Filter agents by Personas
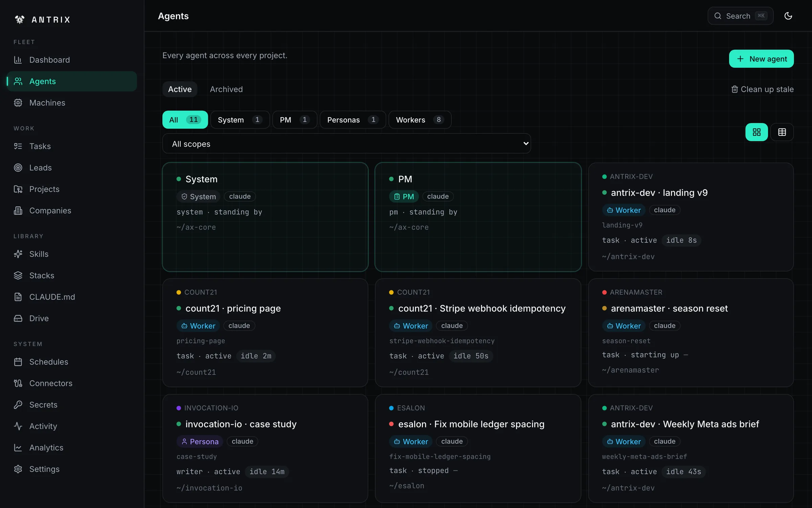 click(x=353, y=120)
